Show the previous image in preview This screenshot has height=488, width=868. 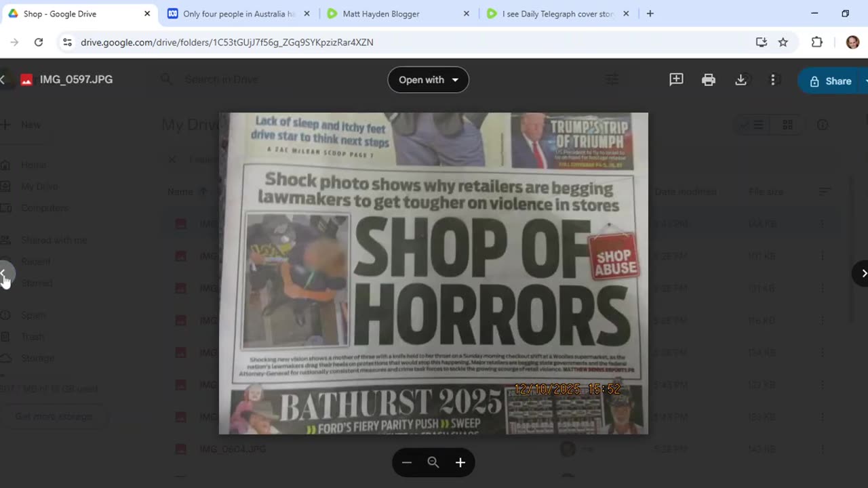[4, 274]
